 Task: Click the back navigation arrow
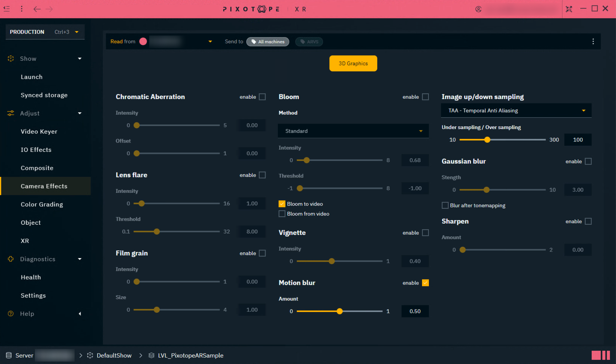coord(37,9)
